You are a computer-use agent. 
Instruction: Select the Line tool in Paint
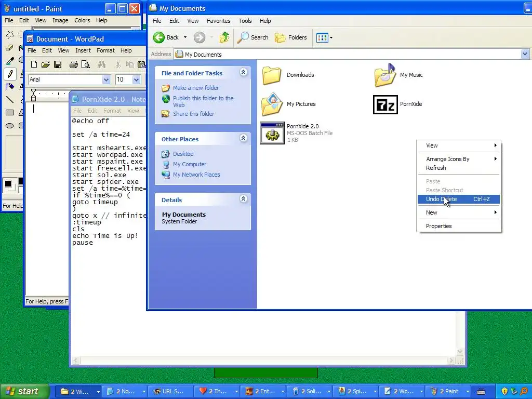10,99
